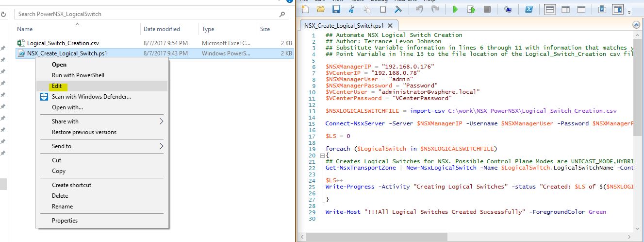Click the Copy icon in ISE toolbar

point(367,9)
